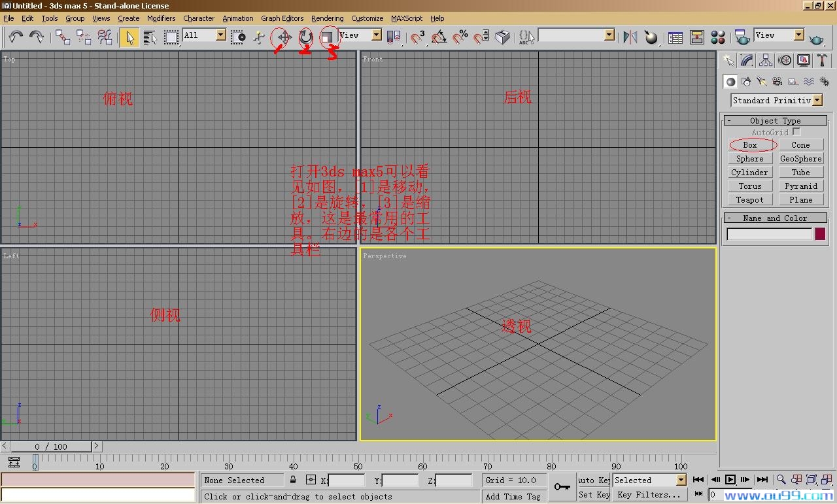The width and height of the screenshot is (837, 504).
Task: Toggle the 3D Snap magnet
Action: [417, 37]
